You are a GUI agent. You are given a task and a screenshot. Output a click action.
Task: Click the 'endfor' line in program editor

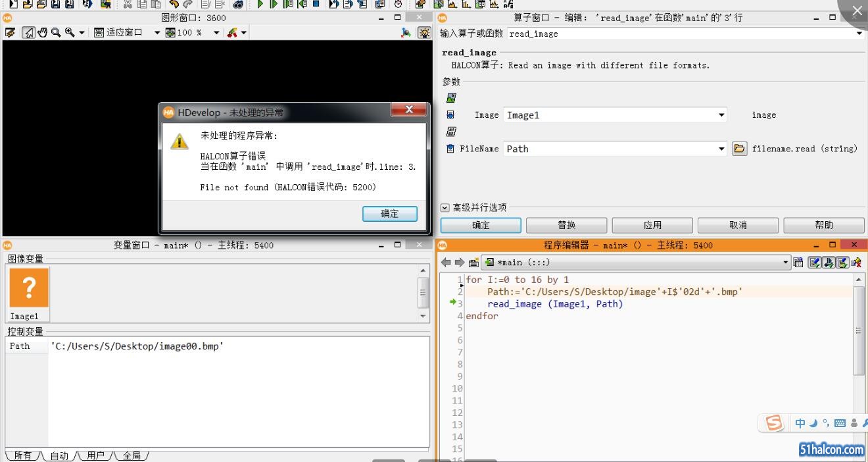(x=482, y=316)
